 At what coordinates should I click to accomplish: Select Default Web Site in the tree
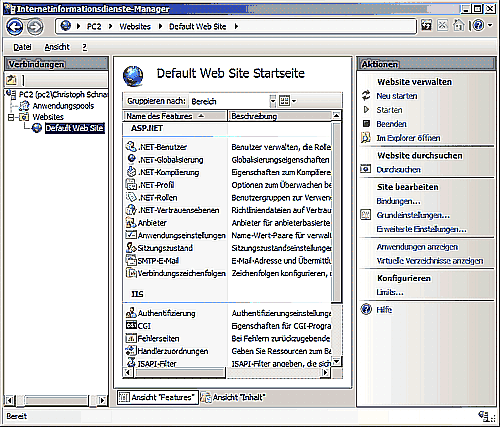coord(75,128)
